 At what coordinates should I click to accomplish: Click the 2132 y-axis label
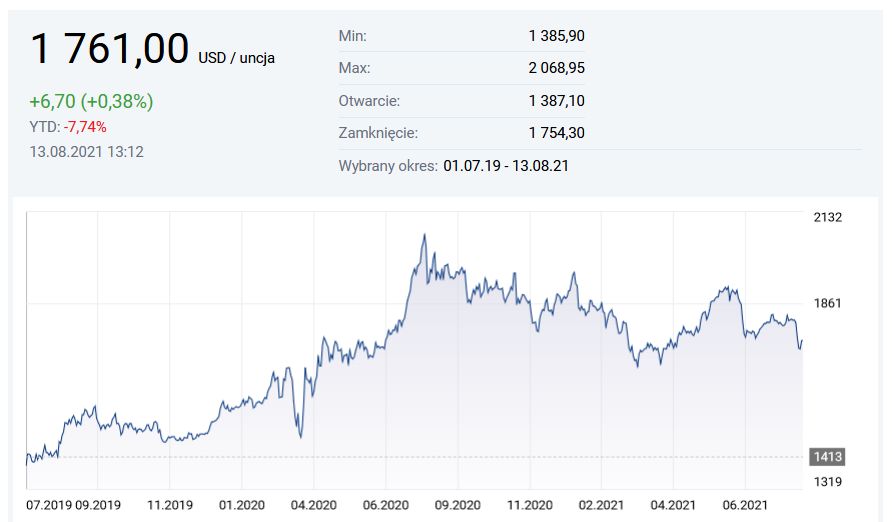[829, 218]
